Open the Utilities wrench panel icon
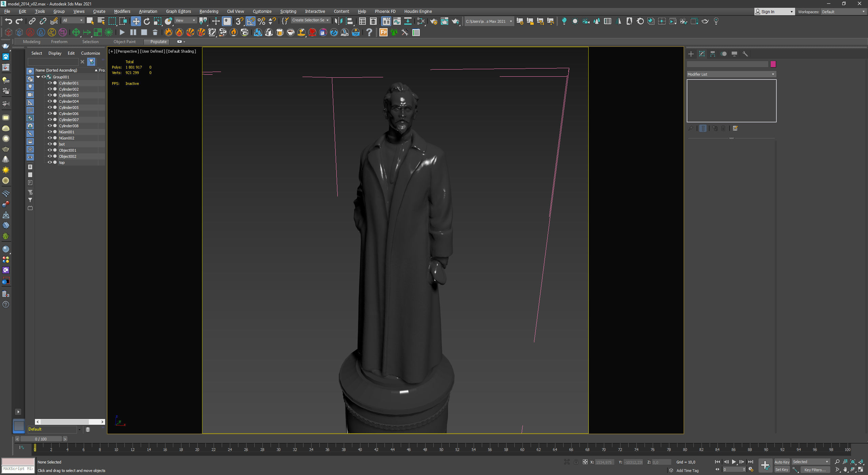 (745, 54)
